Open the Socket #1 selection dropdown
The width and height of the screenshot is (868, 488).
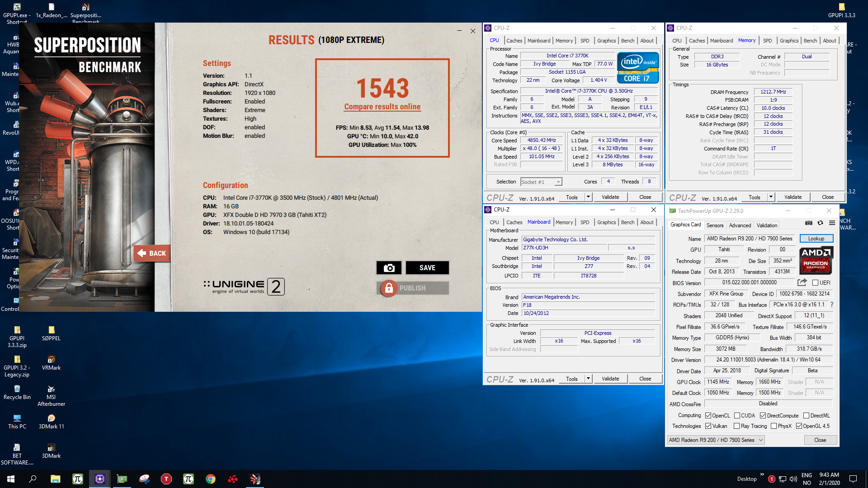tap(541, 182)
